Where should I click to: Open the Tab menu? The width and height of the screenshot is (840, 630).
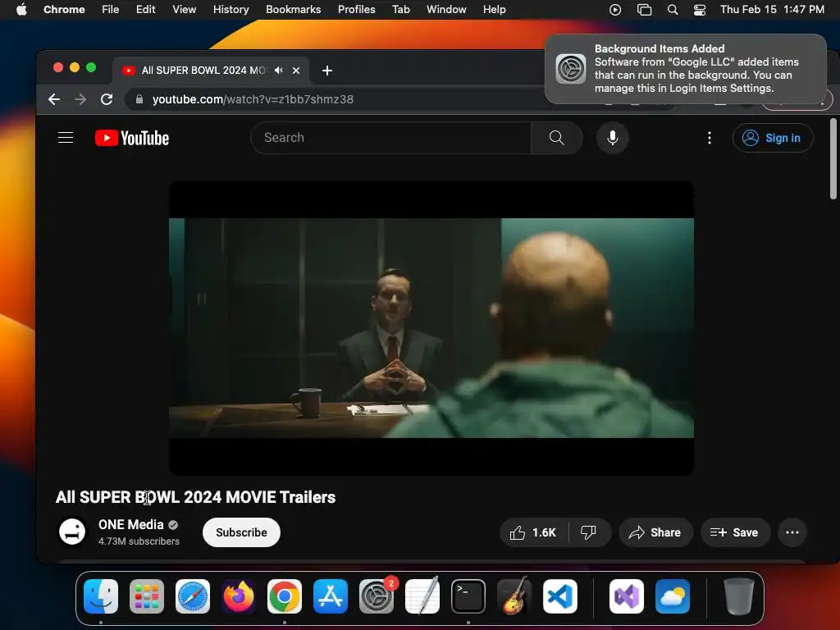coord(400,10)
